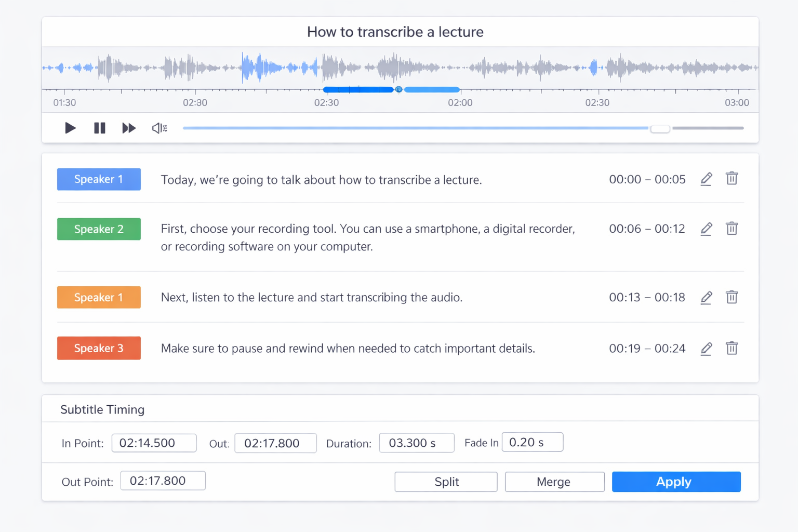Select the Speaker 2 label badge

pos(99,229)
